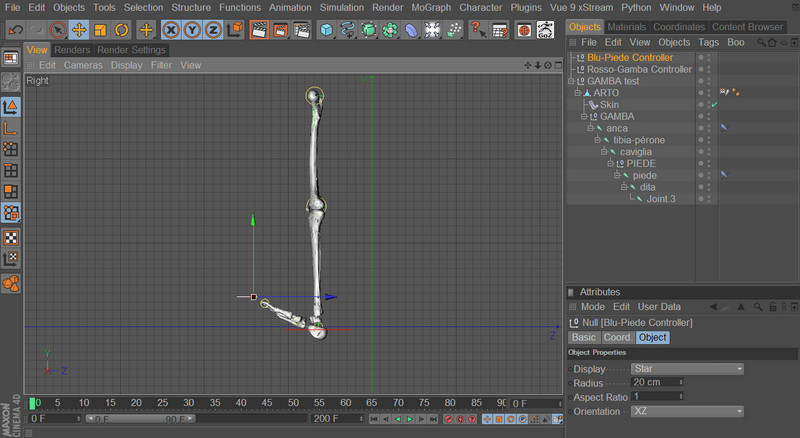Image resolution: width=800 pixels, height=438 pixels.
Task: Open the Orientation dropdown showing XZ
Action: coord(688,411)
